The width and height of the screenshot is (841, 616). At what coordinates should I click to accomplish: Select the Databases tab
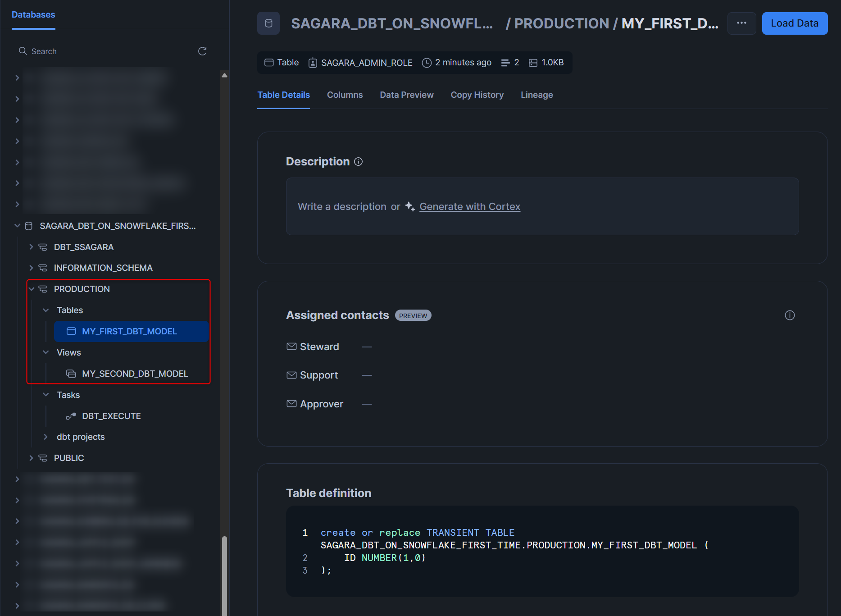(33, 15)
